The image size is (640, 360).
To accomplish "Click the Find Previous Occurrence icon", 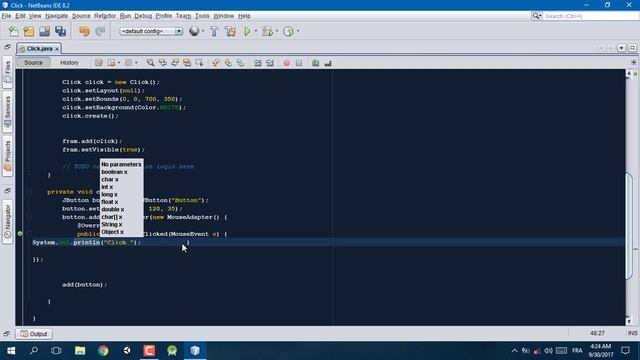I will click(x=162, y=63).
